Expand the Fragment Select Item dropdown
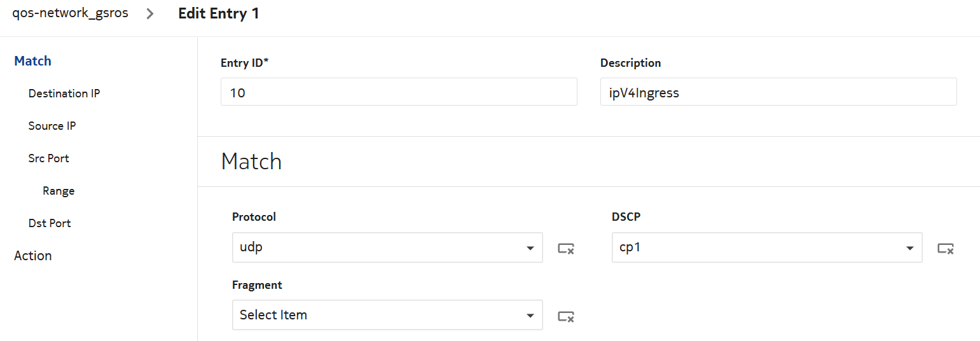 pos(378,315)
